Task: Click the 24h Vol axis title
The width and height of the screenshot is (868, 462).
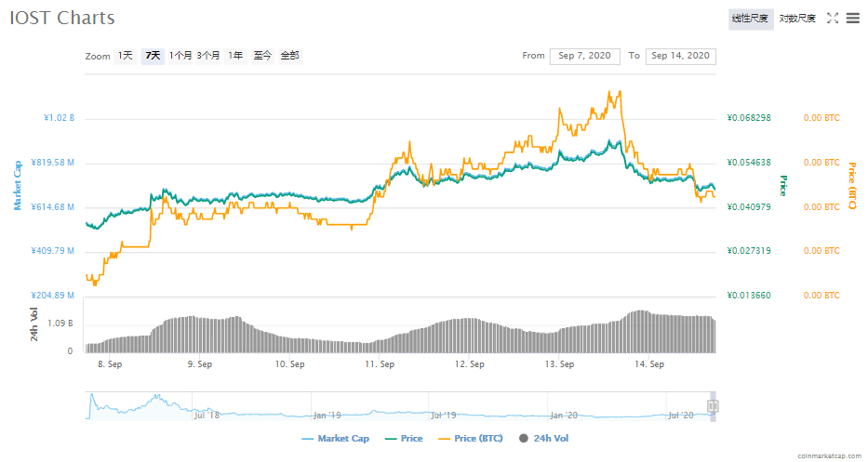Action: [34, 324]
